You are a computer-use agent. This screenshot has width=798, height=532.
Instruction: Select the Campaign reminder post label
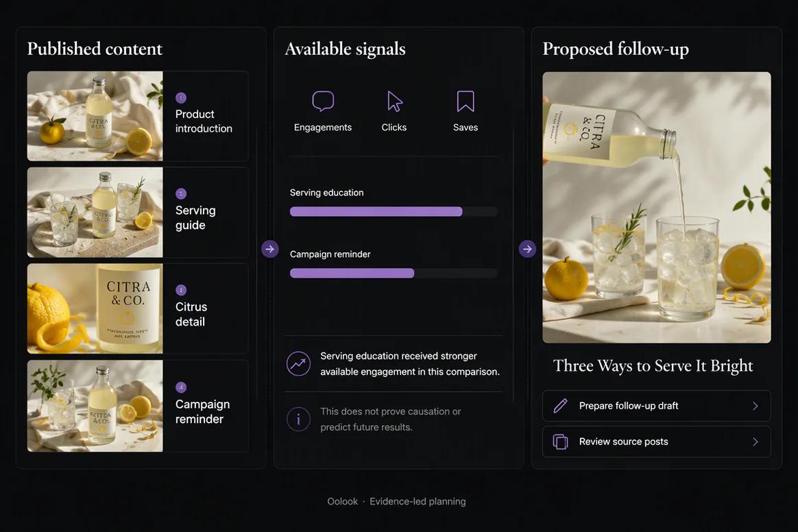(202, 411)
